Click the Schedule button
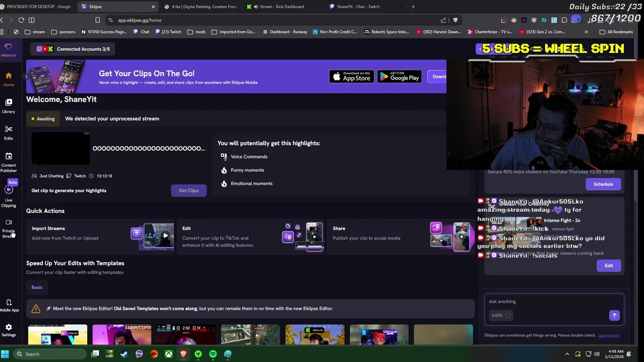 (603, 184)
